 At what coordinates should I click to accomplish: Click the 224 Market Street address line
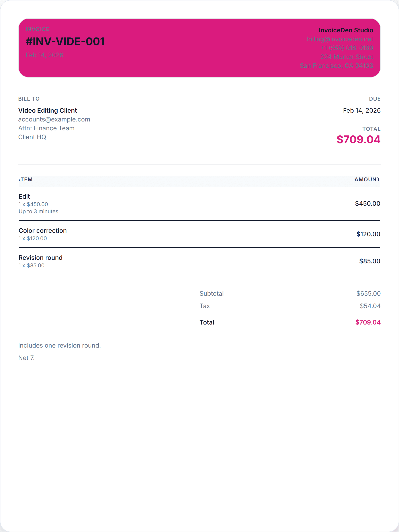[346, 57]
